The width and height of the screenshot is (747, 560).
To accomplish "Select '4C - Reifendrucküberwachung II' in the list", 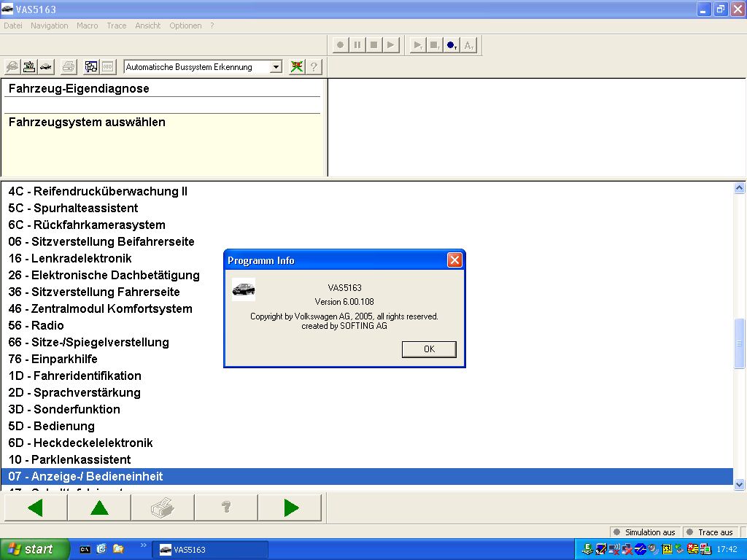I will pyautogui.click(x=367, y=192).
